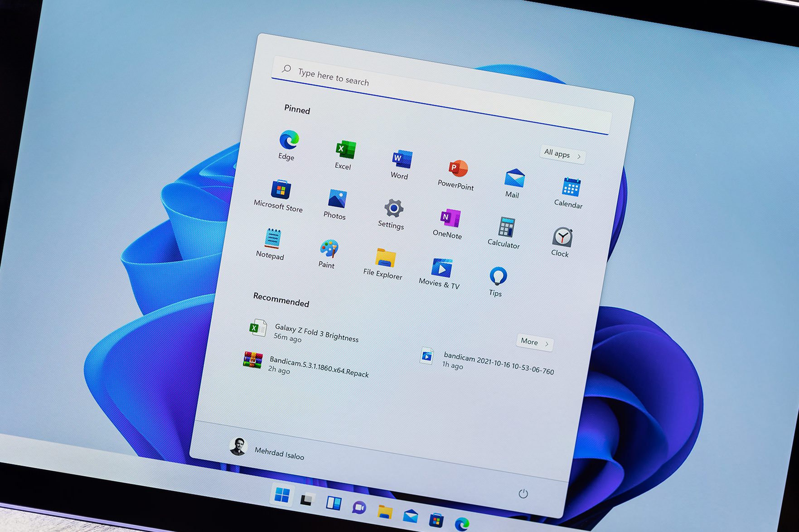This screenshot has height=532, width=799.
Task: Open the Widgets panel from taskbar
Action: 334,503
